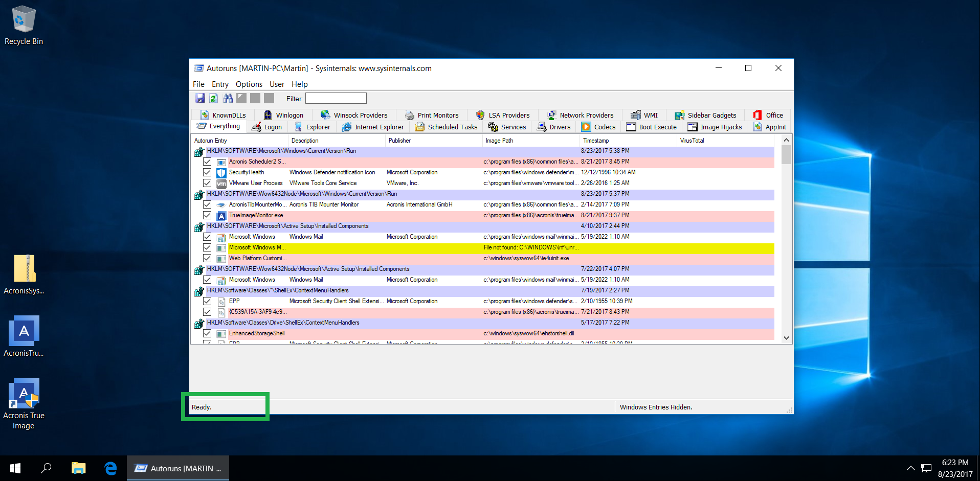Viewport: 980px width, 481px height.
Task: Switch to the Network Providers tab
Action: coord(580,115)
